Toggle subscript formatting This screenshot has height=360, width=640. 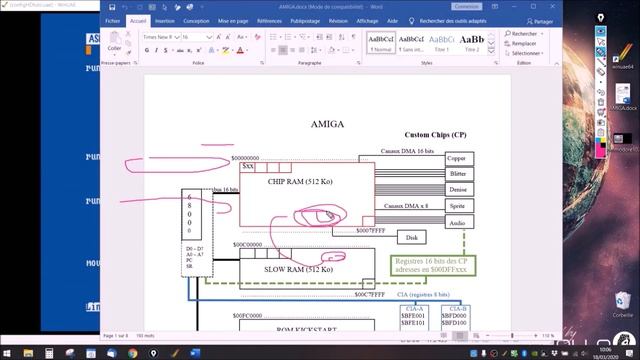[189, 50]
